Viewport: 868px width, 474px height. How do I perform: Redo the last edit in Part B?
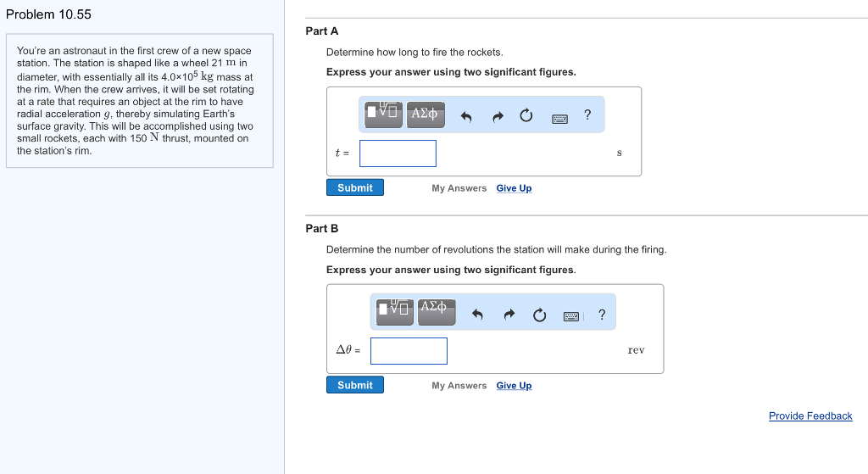pos(509,315)
